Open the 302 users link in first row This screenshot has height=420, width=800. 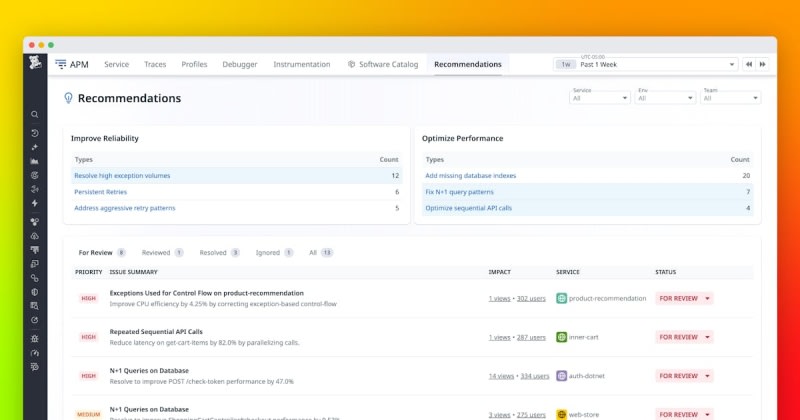[x=530, y=298]
